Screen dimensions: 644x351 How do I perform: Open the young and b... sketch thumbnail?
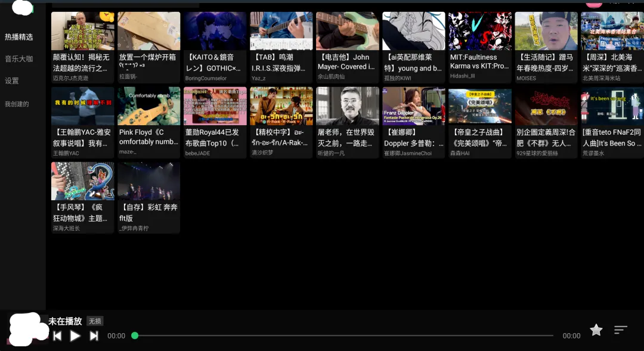[414, 31]
